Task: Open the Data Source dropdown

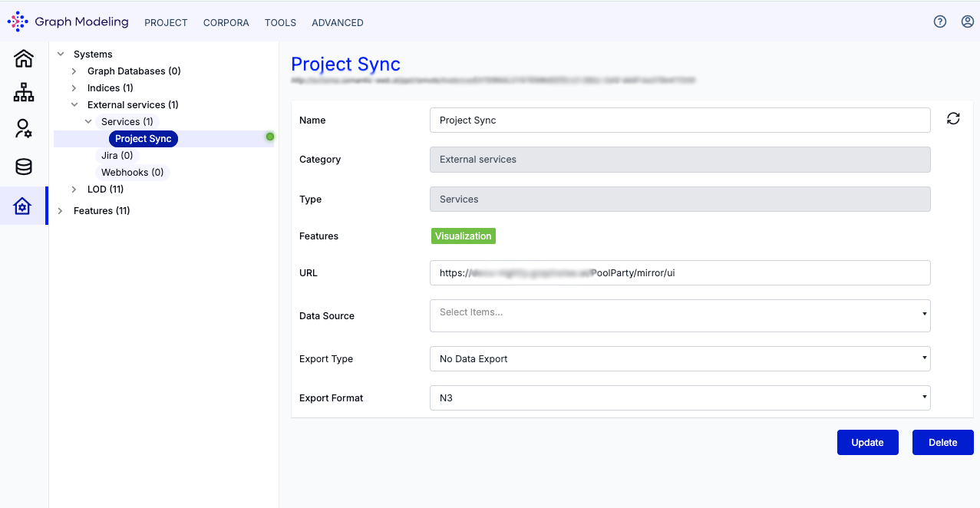Action: (x=680, y=315)
